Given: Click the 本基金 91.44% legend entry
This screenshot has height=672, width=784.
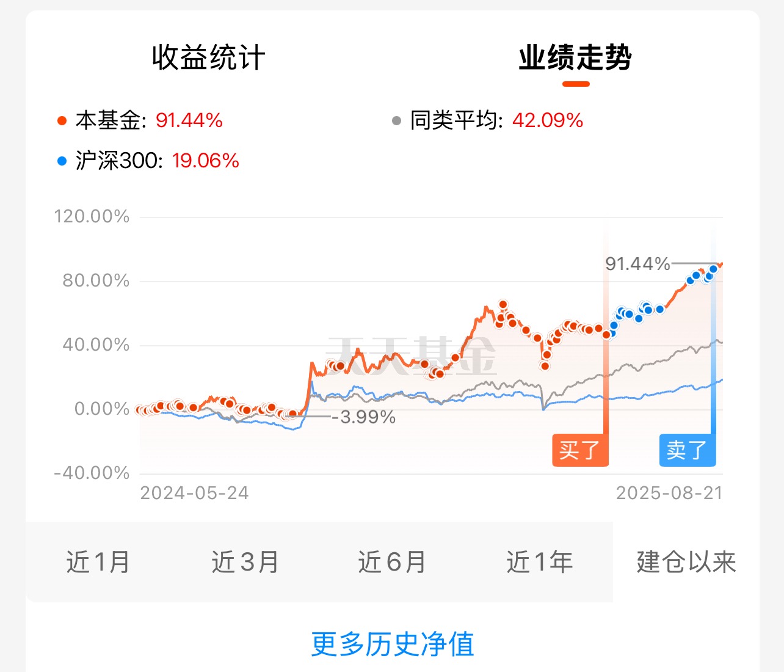Looking at the screenshot, I should 140,120.
